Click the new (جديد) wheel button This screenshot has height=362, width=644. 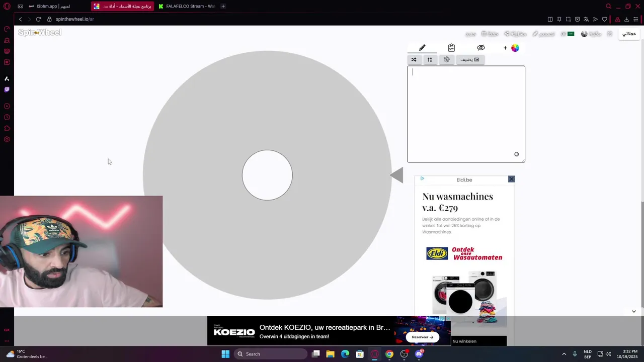click(470, 34)
